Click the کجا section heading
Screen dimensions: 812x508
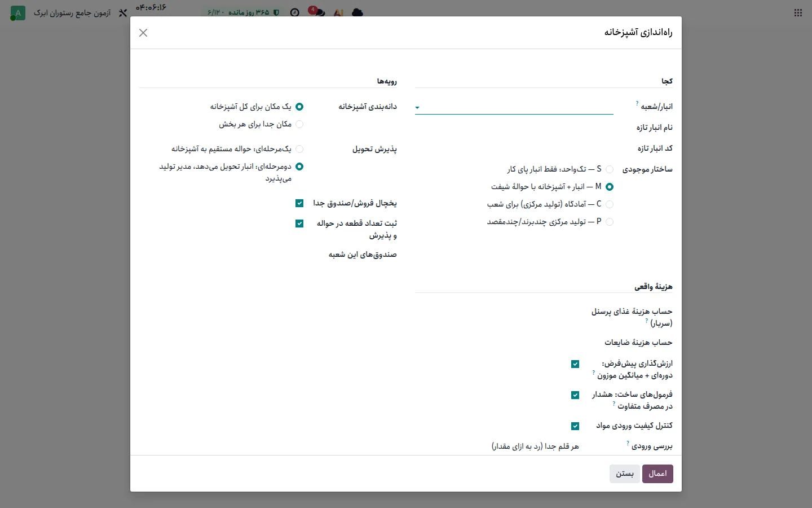[667, 81]
